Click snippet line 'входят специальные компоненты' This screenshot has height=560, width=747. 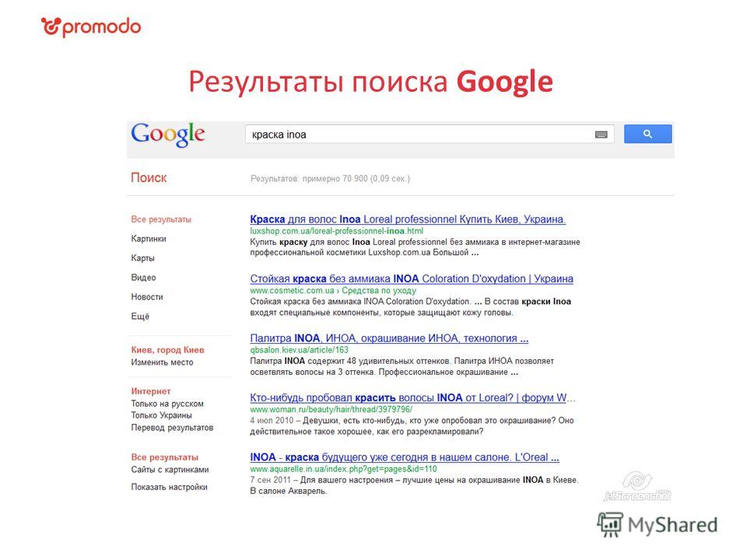[x=381, y=313]
